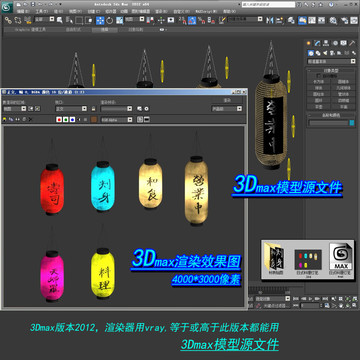
Task: Open the Tools menu (工具)
Action: tap(41, 11)
